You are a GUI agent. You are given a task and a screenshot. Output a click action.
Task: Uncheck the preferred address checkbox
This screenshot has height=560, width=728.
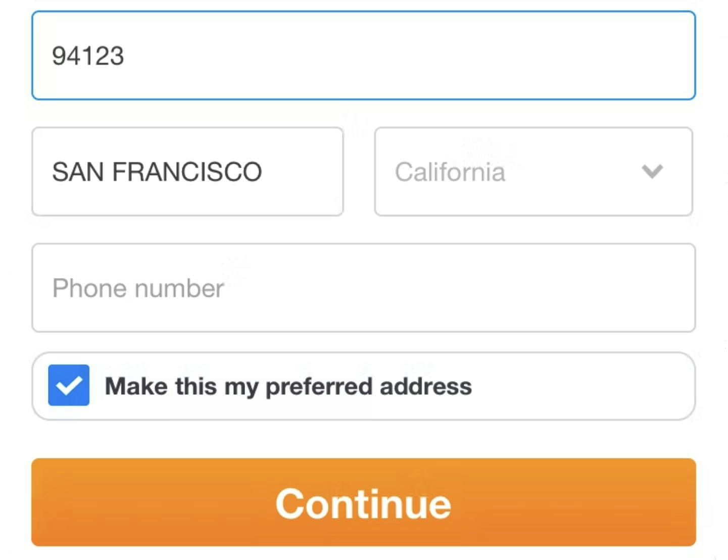(69, 385)
